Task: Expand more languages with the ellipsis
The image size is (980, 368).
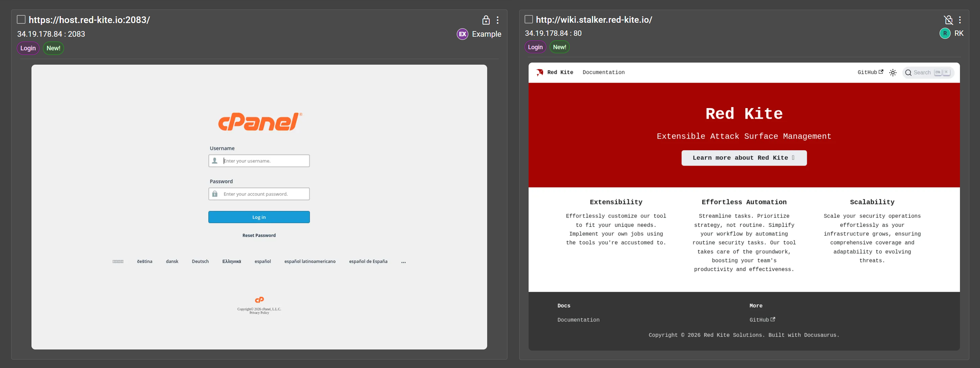Action: (x=403, y=262)
